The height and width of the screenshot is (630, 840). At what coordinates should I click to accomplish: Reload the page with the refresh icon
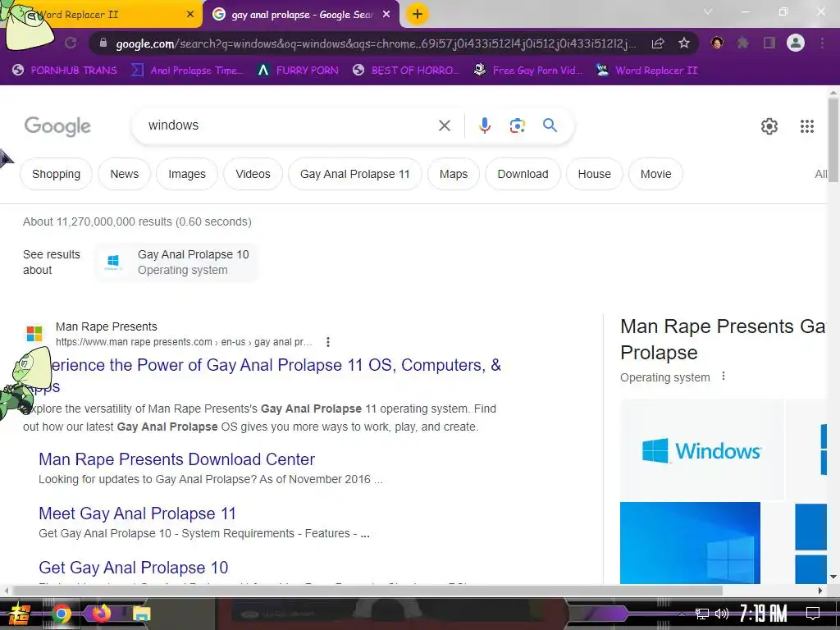(71, 43)
